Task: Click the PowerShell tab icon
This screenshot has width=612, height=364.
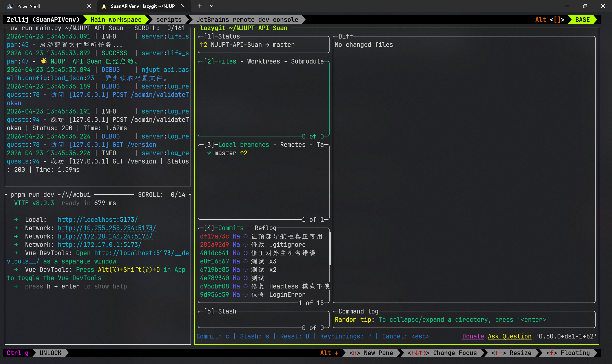Action: 10,6
